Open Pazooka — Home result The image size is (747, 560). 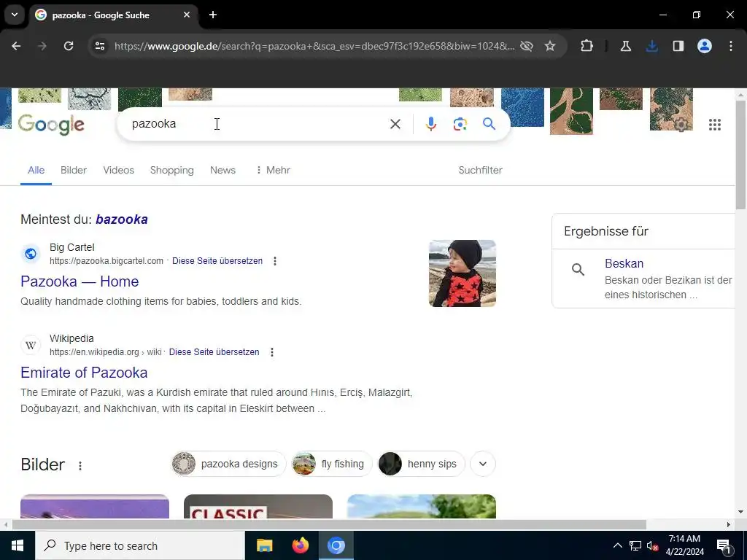(x=80, y=281)
